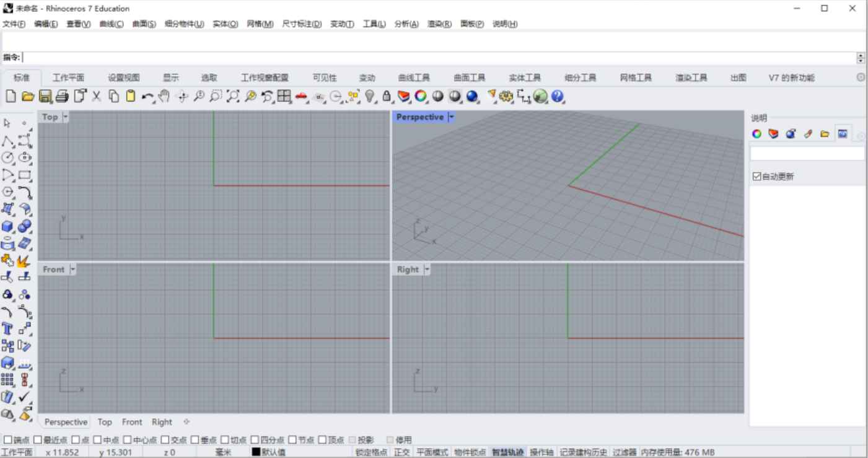868x458 pixels.
Task: Select the arrow selection tool
Action: 8,123
